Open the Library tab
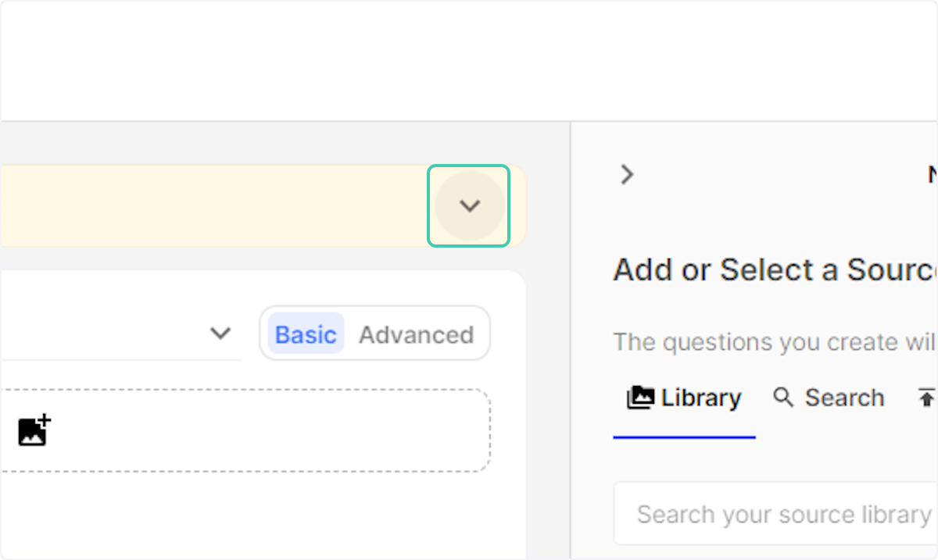This screenshot has width=938, height=560. click(685, 398)
